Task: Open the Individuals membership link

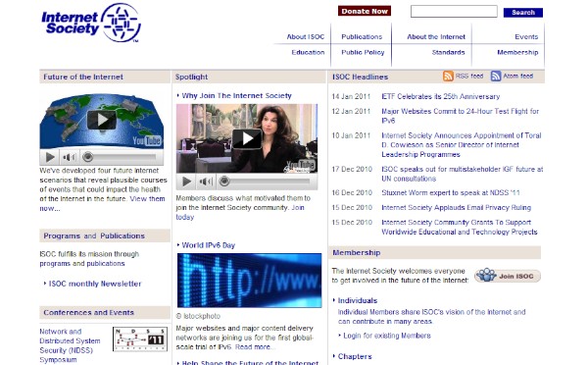Action: (x=358, y=300)
